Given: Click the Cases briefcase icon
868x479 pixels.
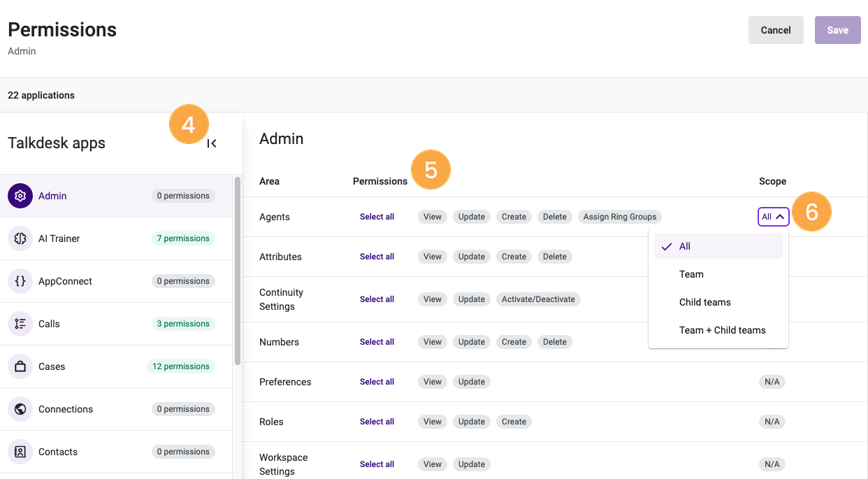Looking at the screenshot, I should click(x=20, y=366).
